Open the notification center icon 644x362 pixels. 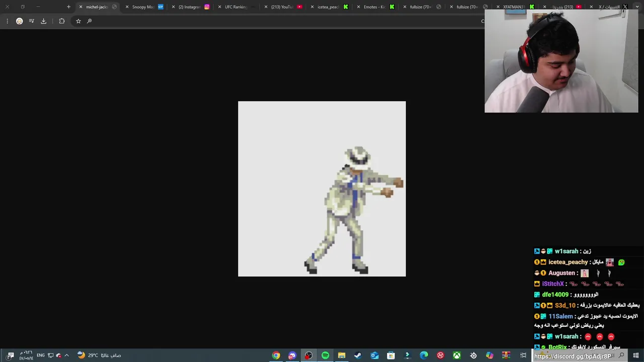click(x=11, y=355)
